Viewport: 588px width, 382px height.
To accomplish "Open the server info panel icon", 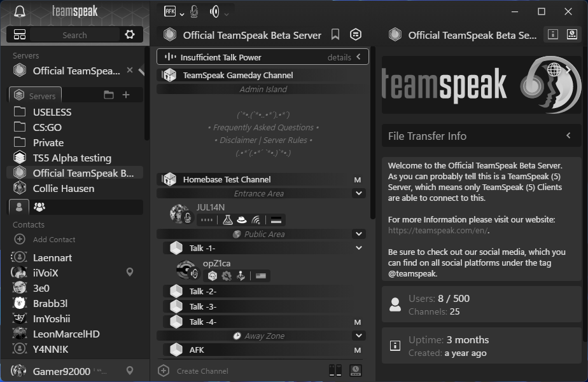I will click(552, 35).
